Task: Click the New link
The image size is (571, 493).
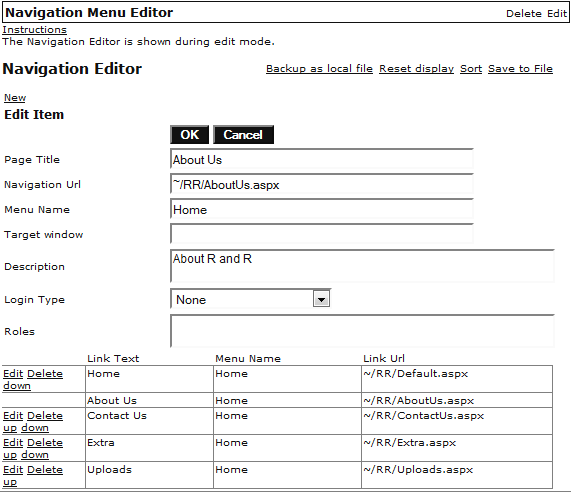Action: [x=15, y=98]
